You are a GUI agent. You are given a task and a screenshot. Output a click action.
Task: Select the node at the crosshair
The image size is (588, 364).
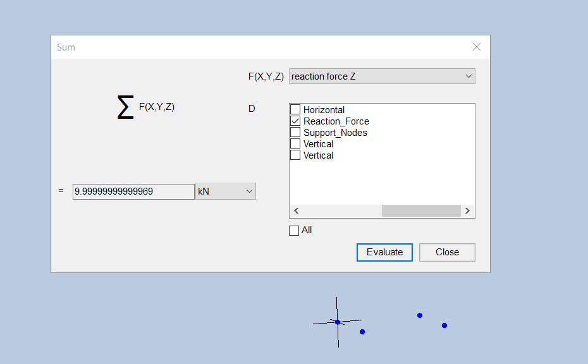tap(338, 322)
